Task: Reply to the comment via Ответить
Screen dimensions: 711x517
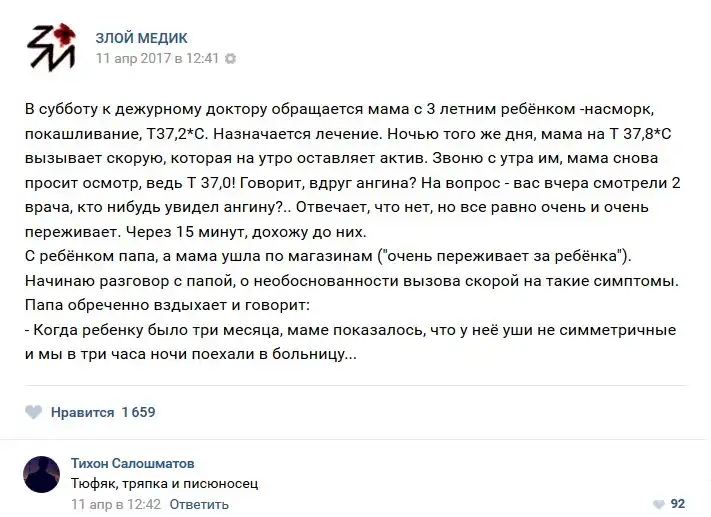Action: [x=199, y=504]
